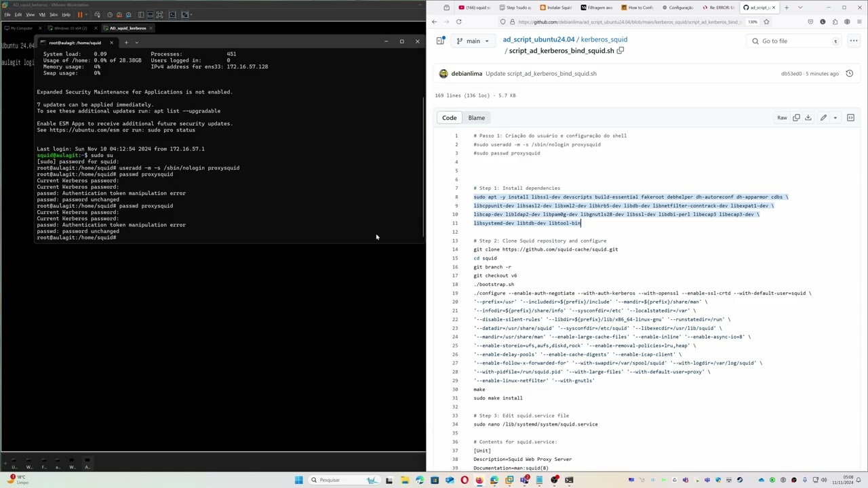List all Firefox tabs dropdown arrow
This screenshot has width=868, height=488.
pyautogui.click(x=800, y=7)
